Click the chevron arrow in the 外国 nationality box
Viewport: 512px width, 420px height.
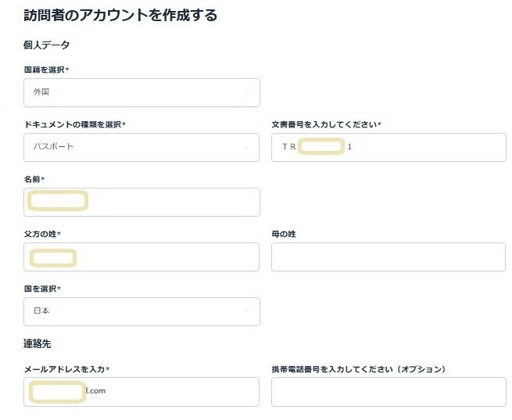[247, 93]
